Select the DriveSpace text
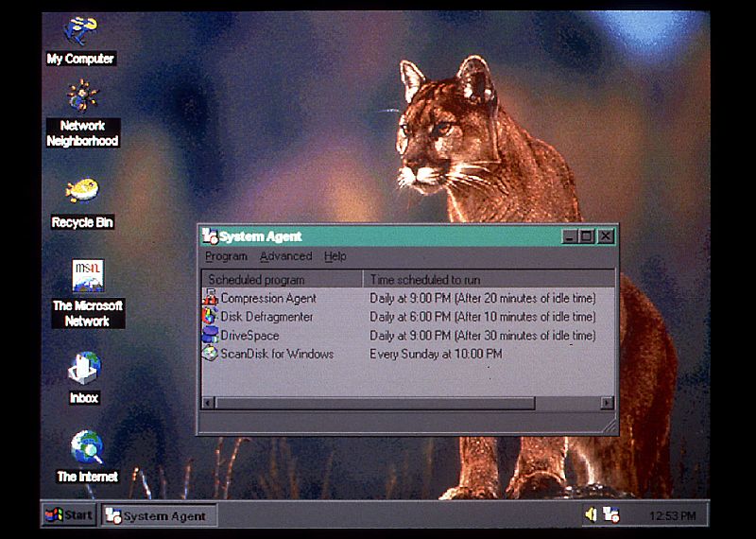This screenshot has width=756, height=539. (x=249, y=336)
